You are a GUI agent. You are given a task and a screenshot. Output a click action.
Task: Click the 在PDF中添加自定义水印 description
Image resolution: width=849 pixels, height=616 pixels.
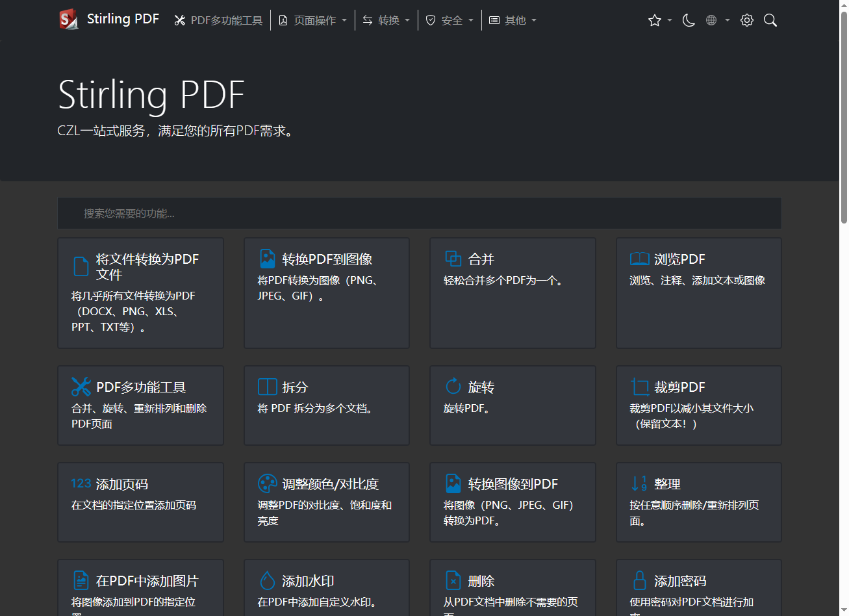point(317,602)
